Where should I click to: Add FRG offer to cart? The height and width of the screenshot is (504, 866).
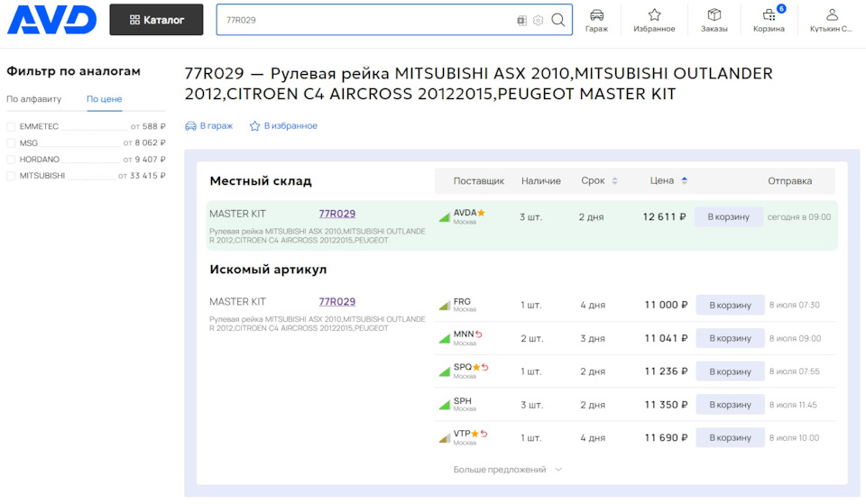tap(730, 305)
